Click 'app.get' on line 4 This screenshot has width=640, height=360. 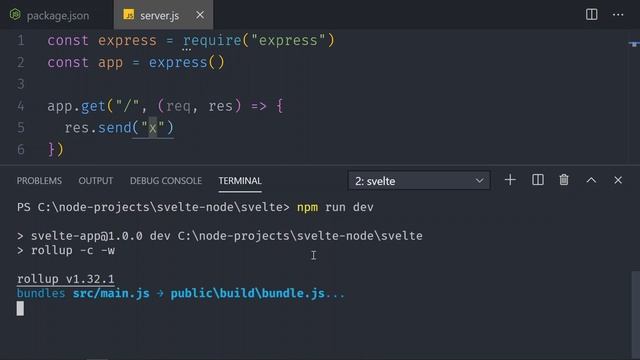[76, 106]
